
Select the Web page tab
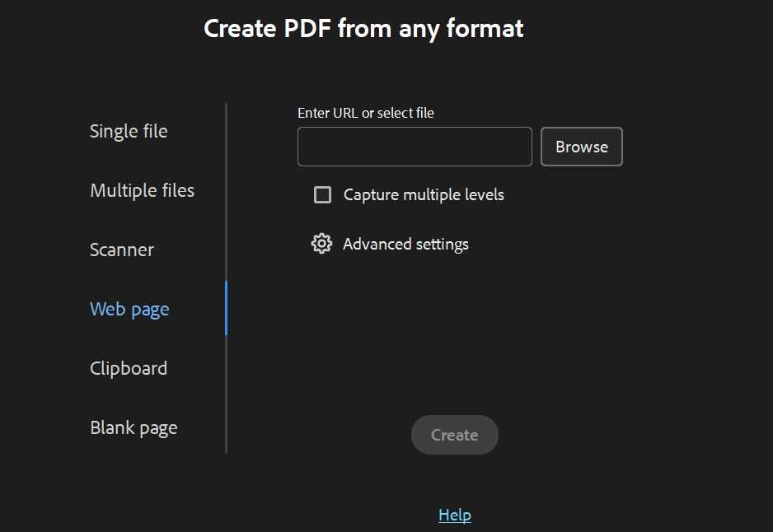[129, 309]
